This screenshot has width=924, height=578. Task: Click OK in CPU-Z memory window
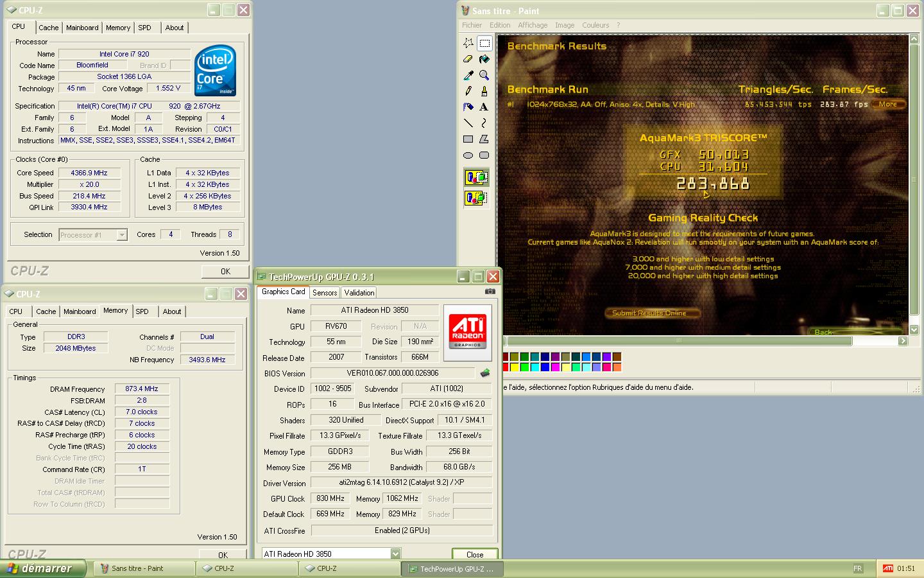[223, 555]
